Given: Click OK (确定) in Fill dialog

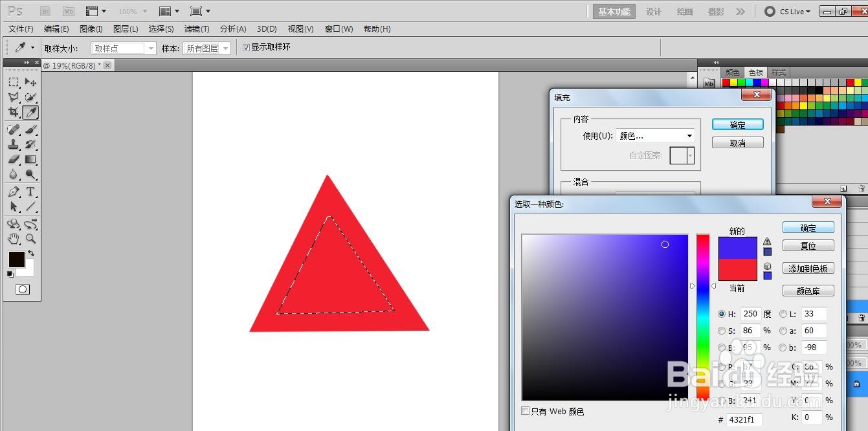Looking at the screenshot, I should pyautogui.click(x=738, y=125).
